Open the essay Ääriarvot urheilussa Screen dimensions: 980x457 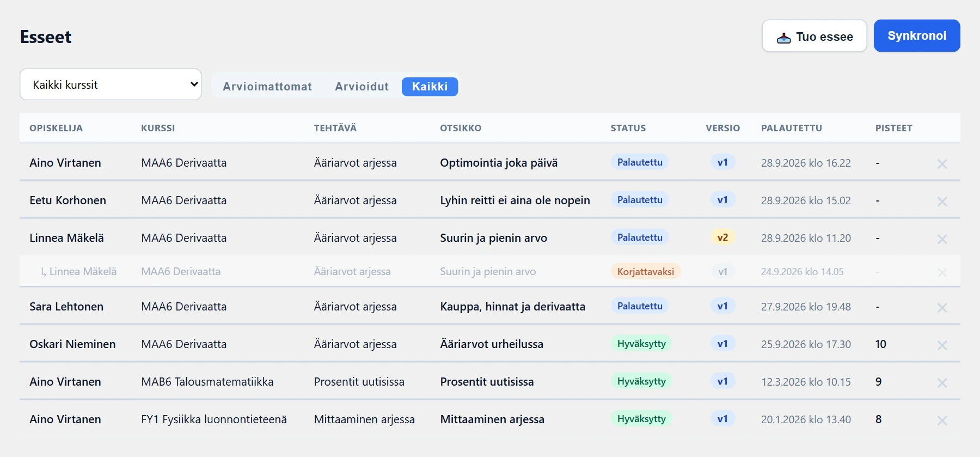point(492,344)
